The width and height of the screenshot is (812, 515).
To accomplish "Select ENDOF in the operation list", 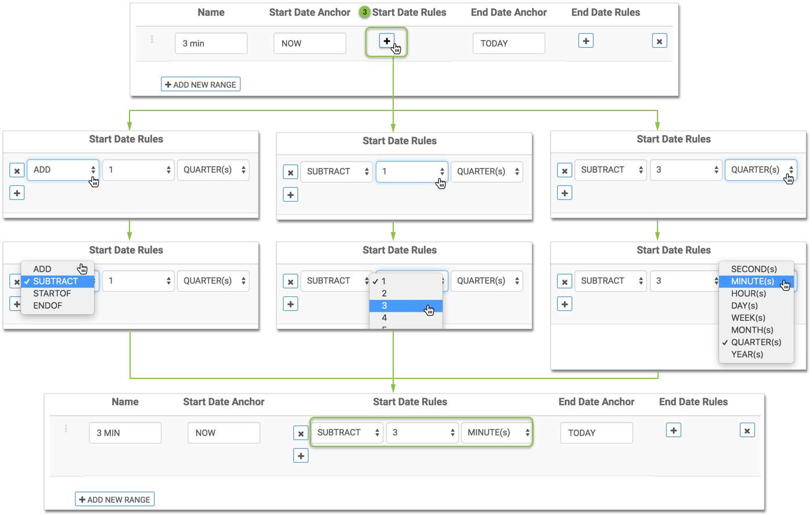I will coord(48,306).
